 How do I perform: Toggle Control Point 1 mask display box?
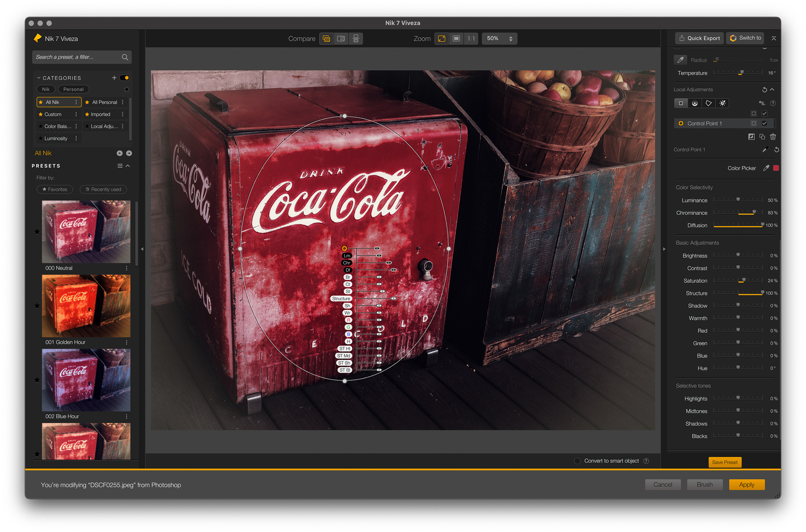pos(753,124)
